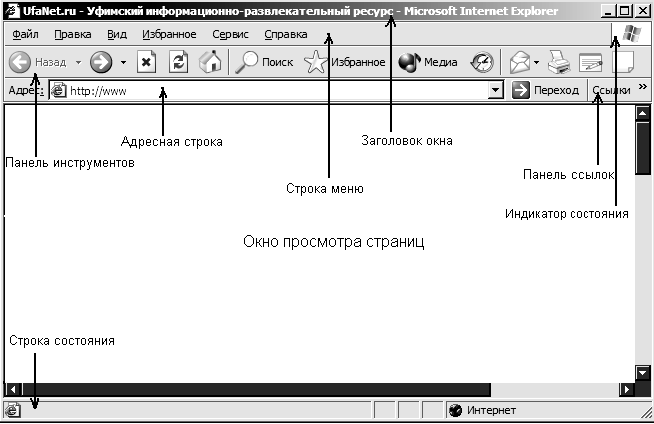Print the page with the printer icon
This screenshot has height=424, width=654.
(x=559, y=63)
